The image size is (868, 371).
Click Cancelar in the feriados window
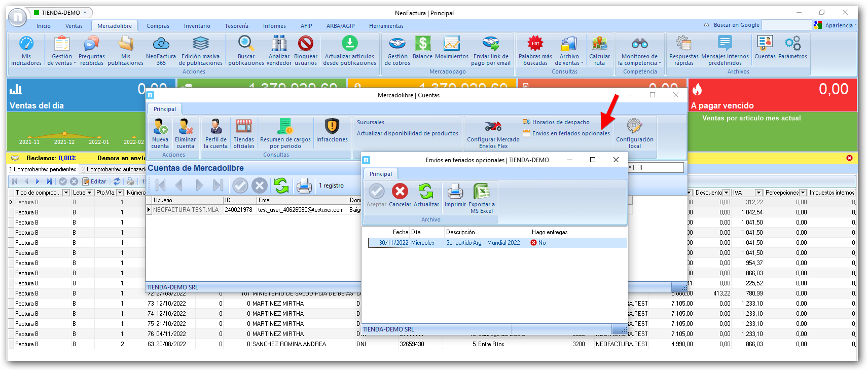[x=400, y=193]
